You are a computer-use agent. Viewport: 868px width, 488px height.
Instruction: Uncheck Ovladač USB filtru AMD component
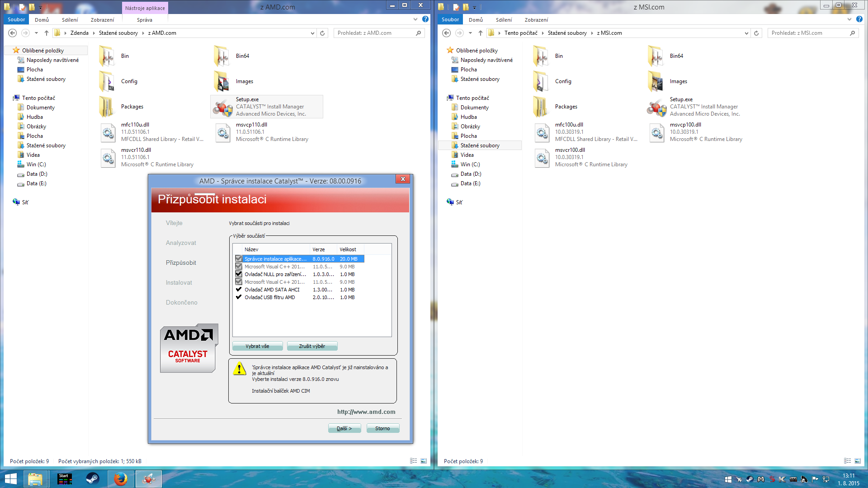click(239, 297)
